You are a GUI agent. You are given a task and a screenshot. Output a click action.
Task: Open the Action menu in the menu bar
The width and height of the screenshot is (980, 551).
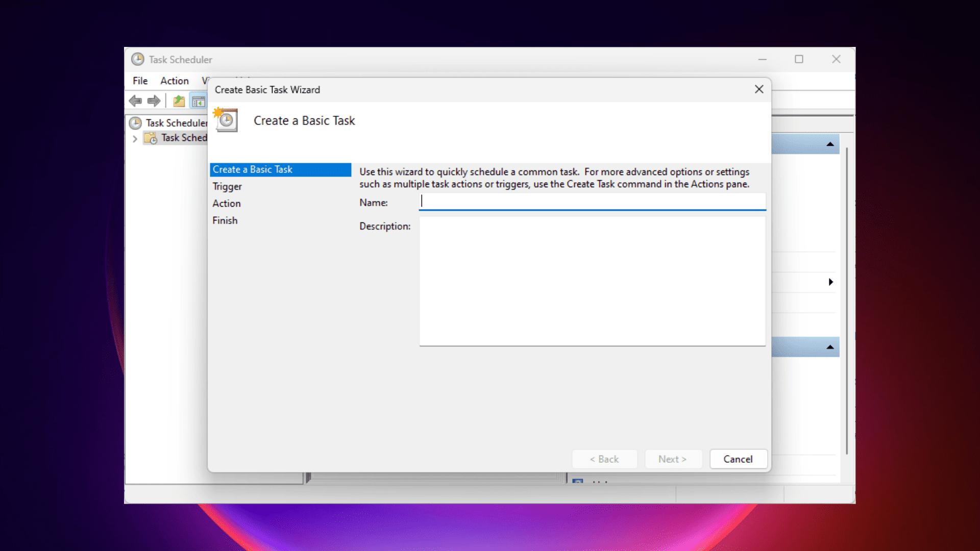click(174, 81)
